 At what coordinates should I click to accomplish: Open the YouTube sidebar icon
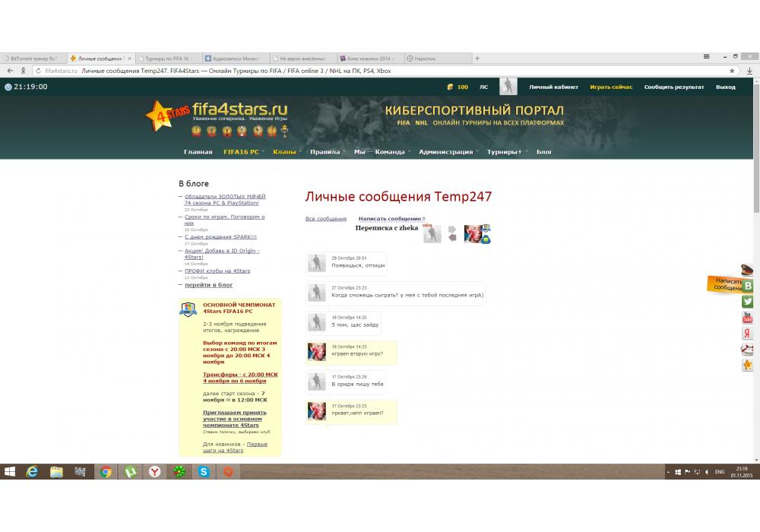[x=748, y=318]
